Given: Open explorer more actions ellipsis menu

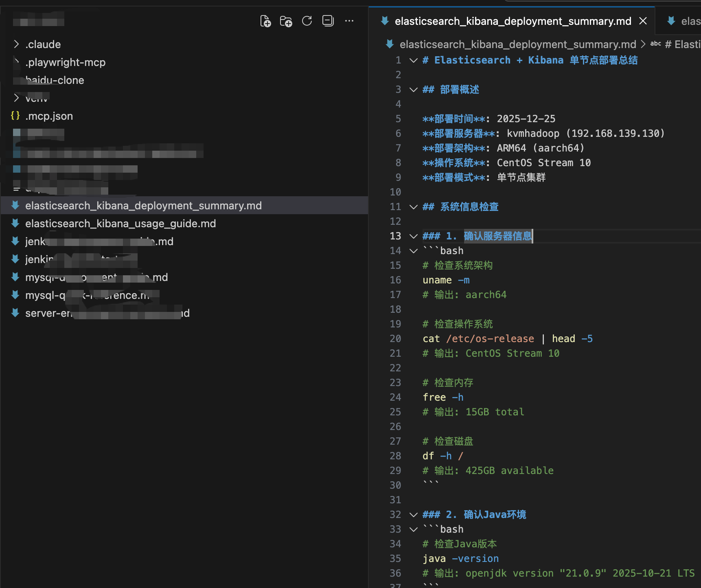Looking at the screenshot, I should (x=349, y=21).
